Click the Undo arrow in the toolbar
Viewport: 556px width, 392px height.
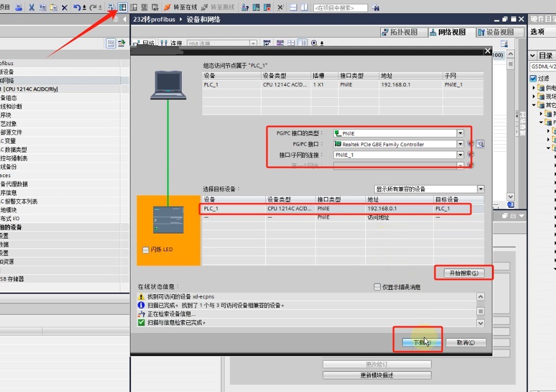pyautogui.click(x=77, y=7)
